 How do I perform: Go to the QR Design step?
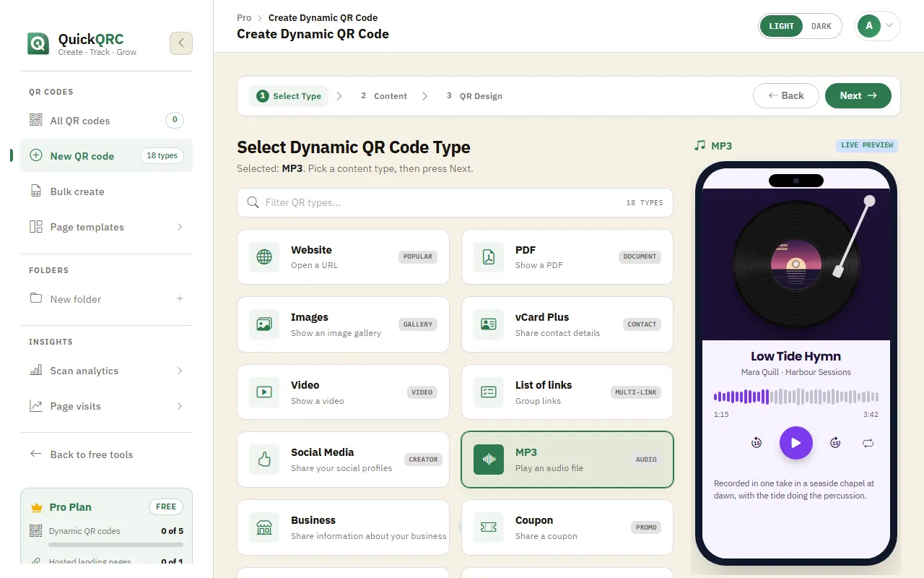coord(474,96)
